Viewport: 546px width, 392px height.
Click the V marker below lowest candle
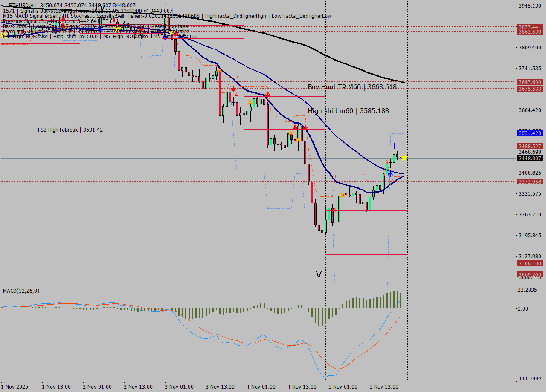tap(319, 274)
